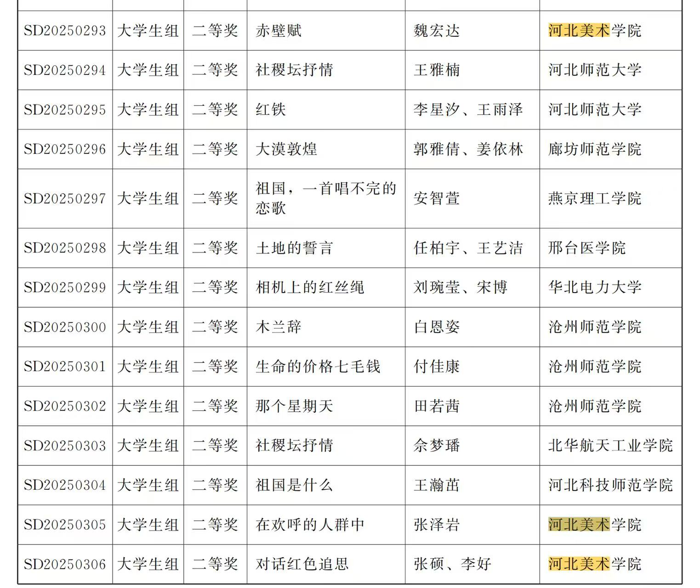Click the title 木兰辞

(x=279, y=327)
